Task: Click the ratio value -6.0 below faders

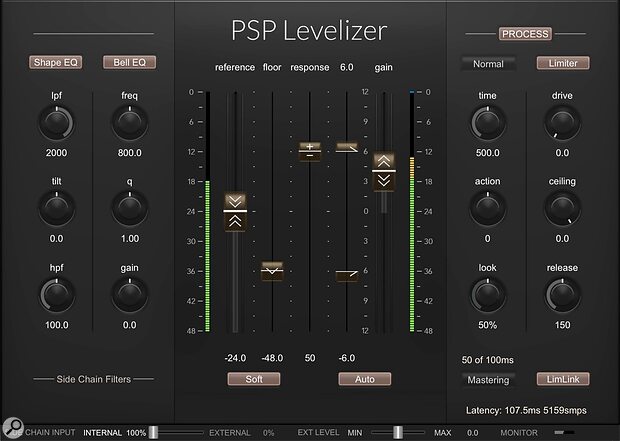Action: [x=347, y=358]
